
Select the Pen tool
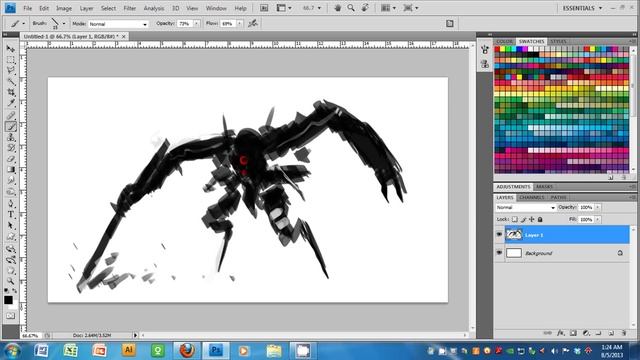[x=11, y=204]
